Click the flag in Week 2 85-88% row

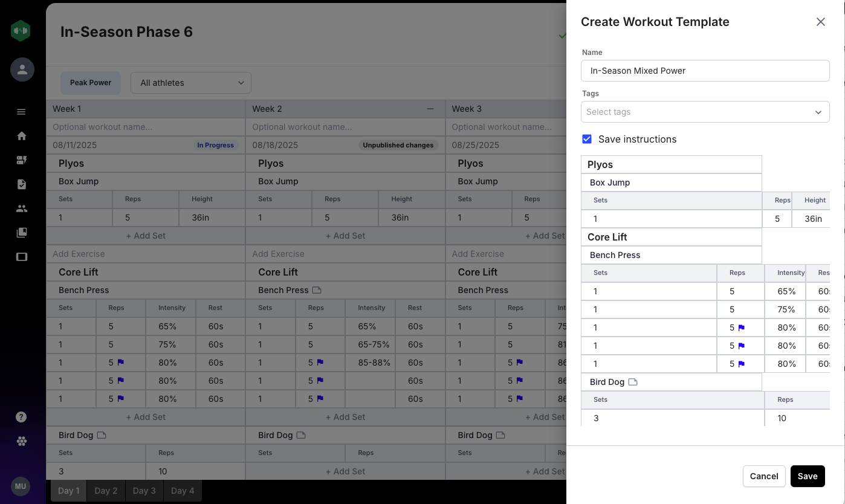pyautogui.click(x=320, y=363)
